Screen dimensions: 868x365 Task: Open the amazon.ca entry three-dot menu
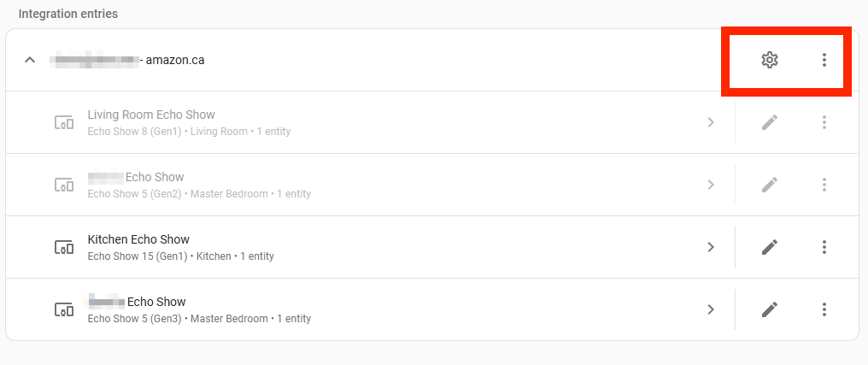[x=824, y=60]
